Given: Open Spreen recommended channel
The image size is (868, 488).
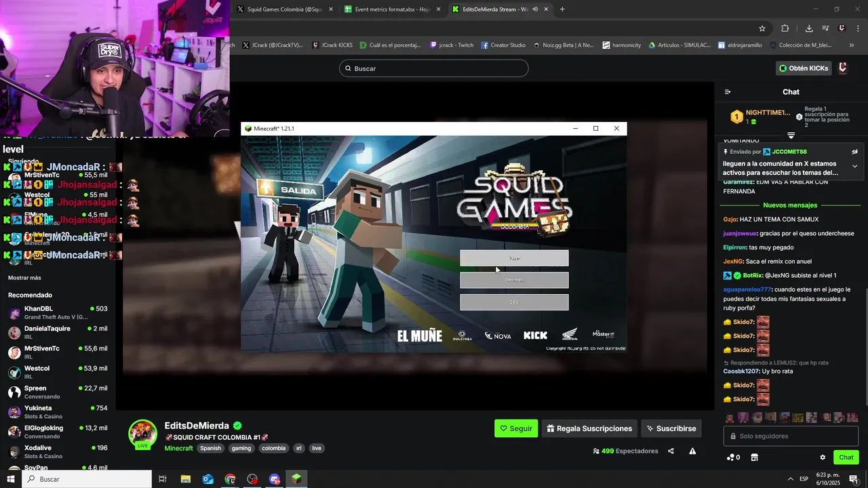Looking at the screenshot, I should coord(58,392).
